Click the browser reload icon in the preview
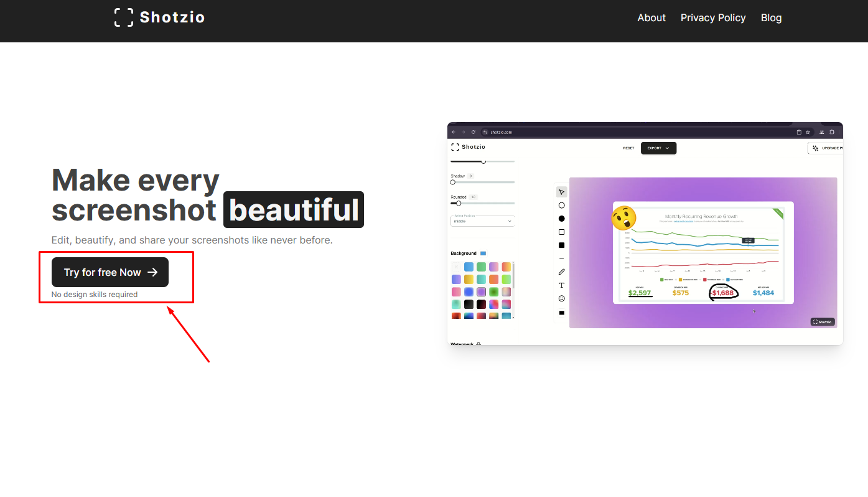 (473, 132)
